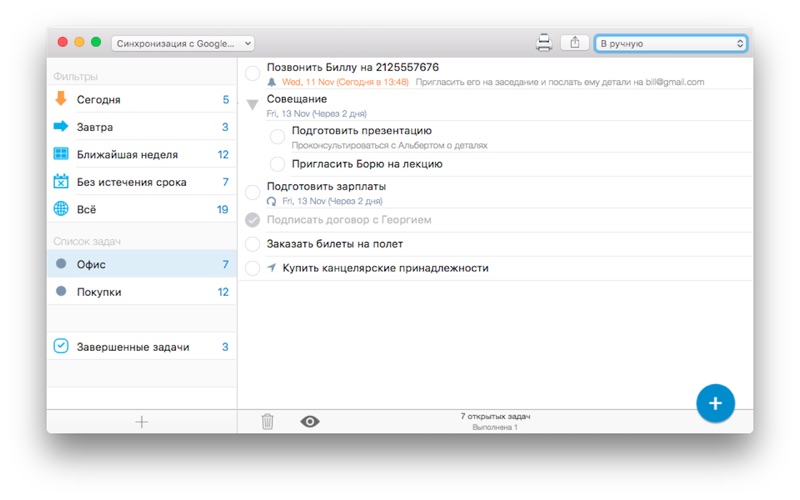Image resolution: width=800 pixels, height=500 pixels.
Task: Click the Wed, 11 Nov due date
Action: (x=345, y=82)
